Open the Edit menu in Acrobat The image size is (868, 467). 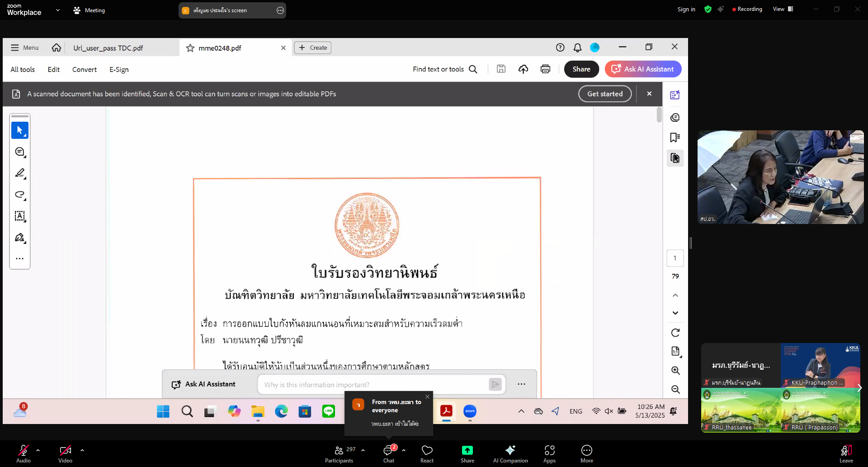(x=54, y=69)
